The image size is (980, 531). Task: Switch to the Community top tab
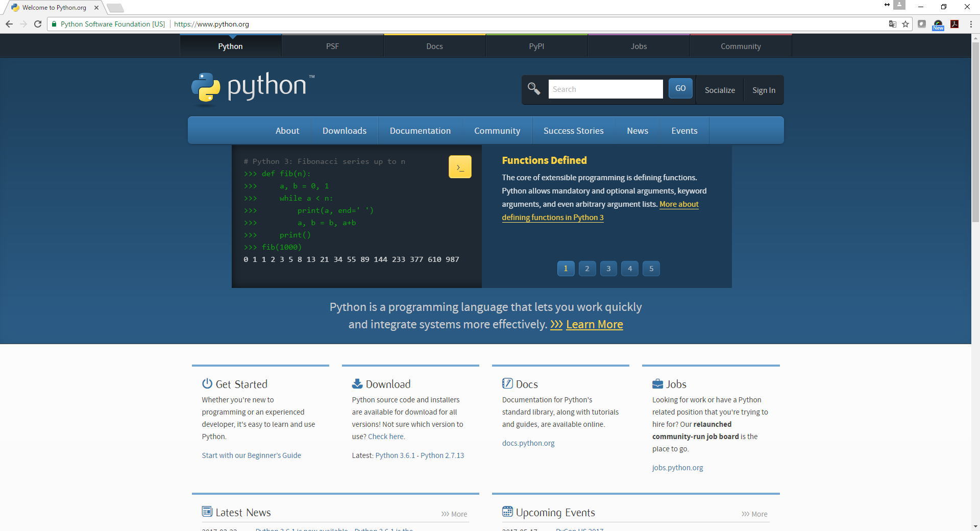point(741,46)
